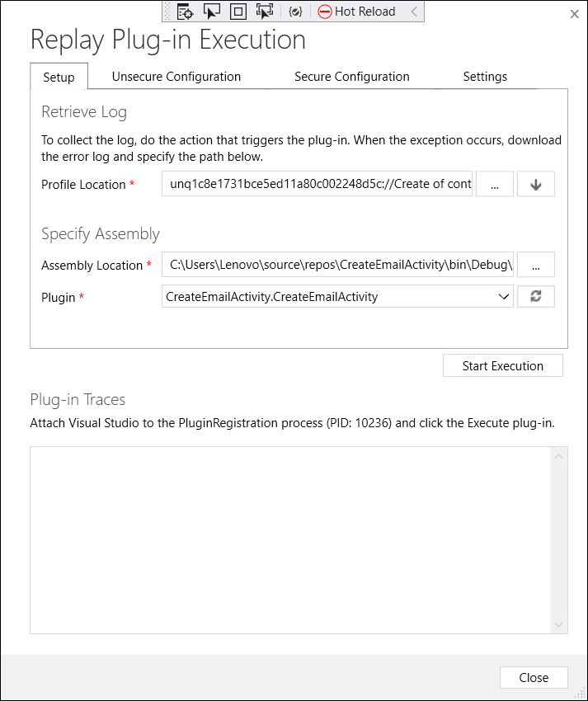Click the Start Execution button
Screen dimensions: 588x701
(502, 365)
